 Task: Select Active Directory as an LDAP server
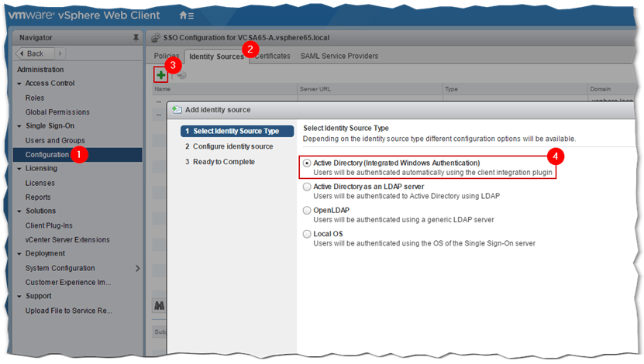(x=307, y=187)
